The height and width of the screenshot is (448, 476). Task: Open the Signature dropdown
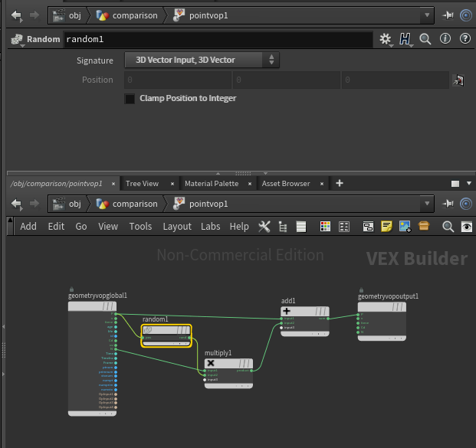[202, 60]
